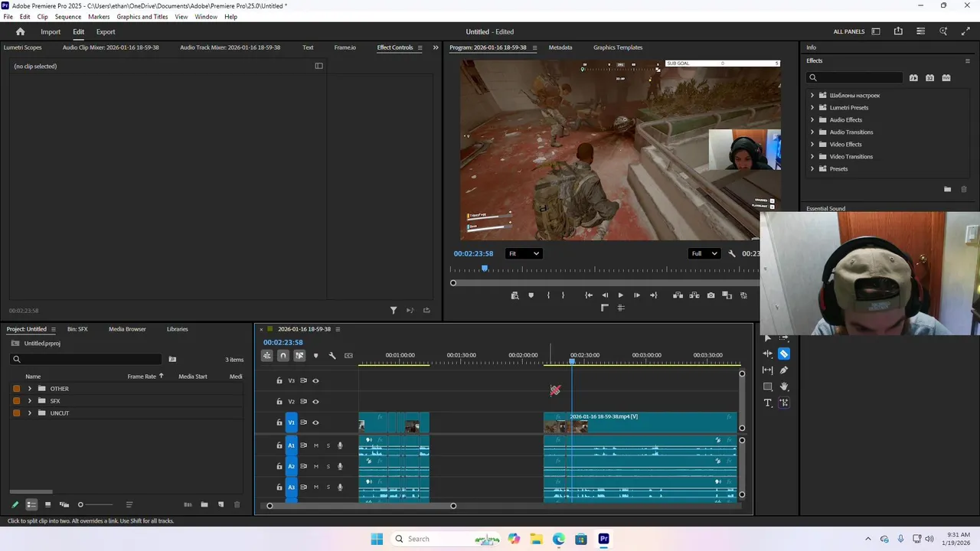
Task: Open the Fit zoom level dropdown
Action: click(x=524, y=253)
